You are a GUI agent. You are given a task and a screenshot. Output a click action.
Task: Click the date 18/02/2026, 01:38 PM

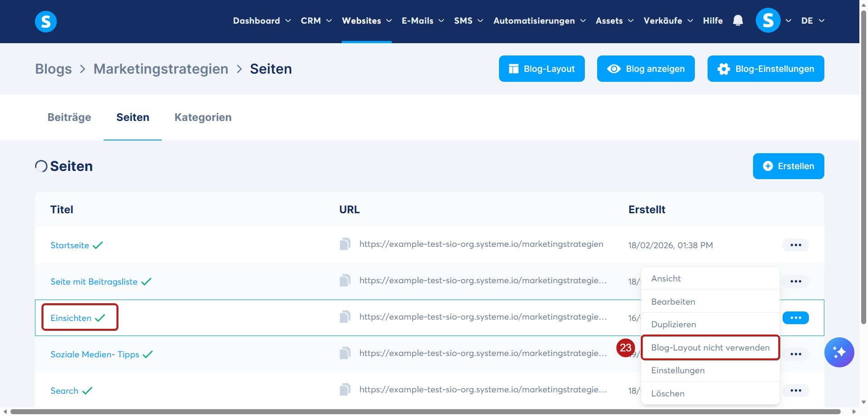(670, 246)
